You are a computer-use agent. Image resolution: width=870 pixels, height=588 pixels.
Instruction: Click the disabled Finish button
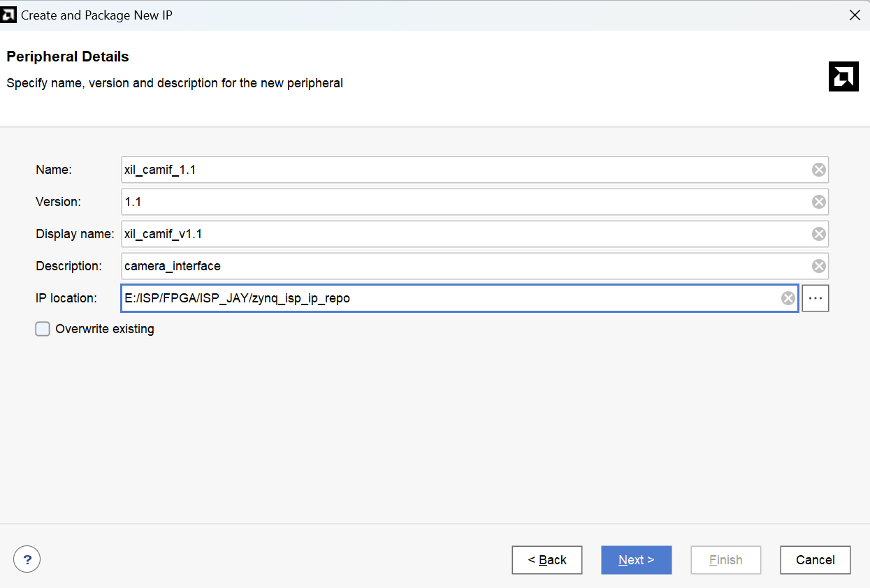click(725, 560)
